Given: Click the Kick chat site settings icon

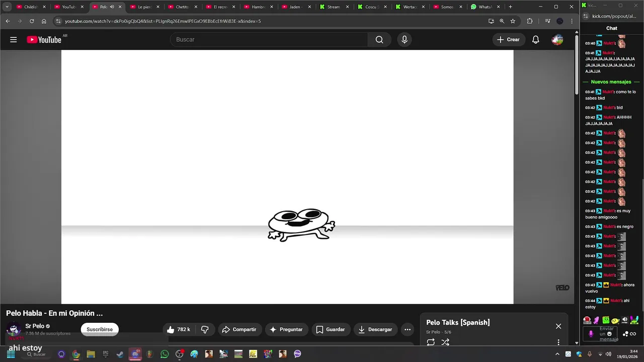Looking at the screenshot, I should pos(587,16).
